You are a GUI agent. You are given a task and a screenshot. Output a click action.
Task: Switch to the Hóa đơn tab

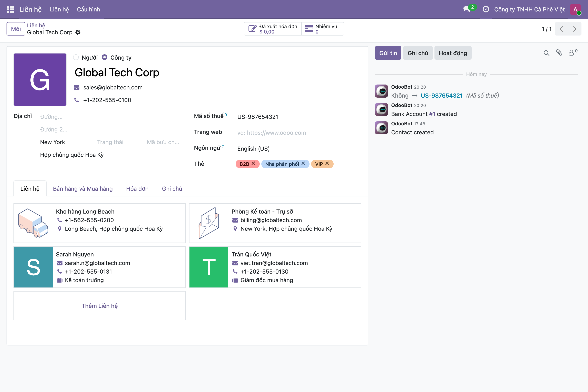pos(137,189)
